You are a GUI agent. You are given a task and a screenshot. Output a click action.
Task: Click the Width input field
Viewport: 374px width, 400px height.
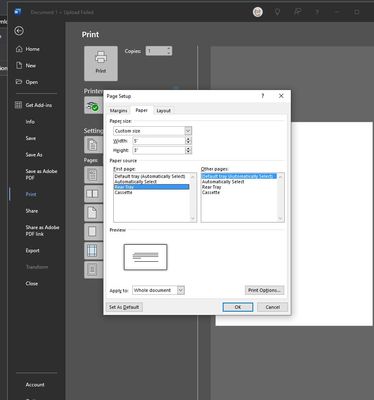click(x=159, y=141)
